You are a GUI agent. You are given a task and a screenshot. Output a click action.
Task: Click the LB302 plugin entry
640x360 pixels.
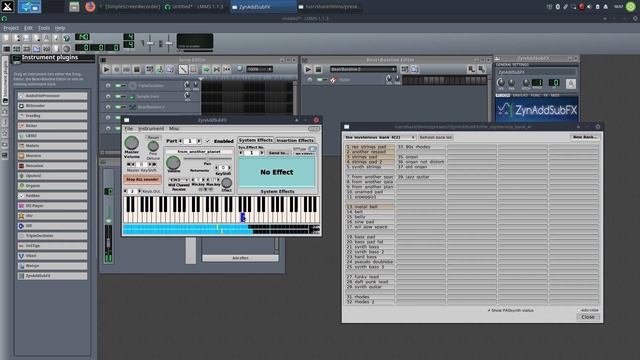pos(52,136)
